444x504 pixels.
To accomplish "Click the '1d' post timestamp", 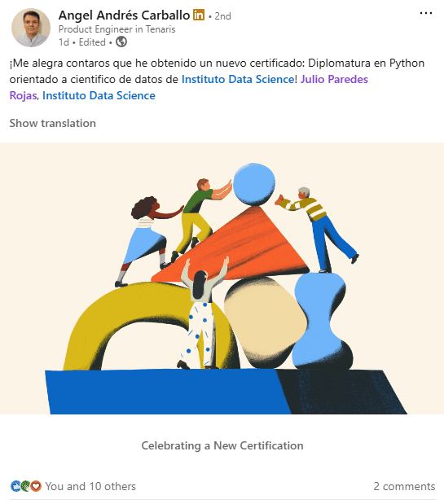I will [64, 42].
